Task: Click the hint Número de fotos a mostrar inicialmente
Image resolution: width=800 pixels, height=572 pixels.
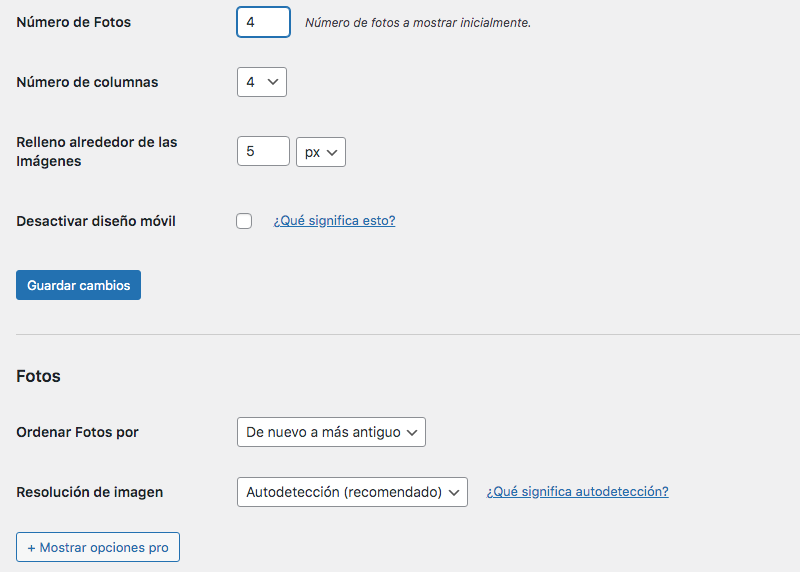Action: coord(418,23)
